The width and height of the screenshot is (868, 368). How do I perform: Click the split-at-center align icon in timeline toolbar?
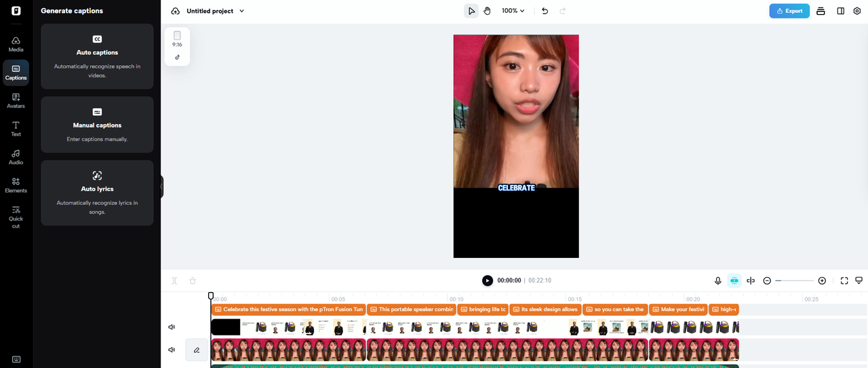coord(751,280)
